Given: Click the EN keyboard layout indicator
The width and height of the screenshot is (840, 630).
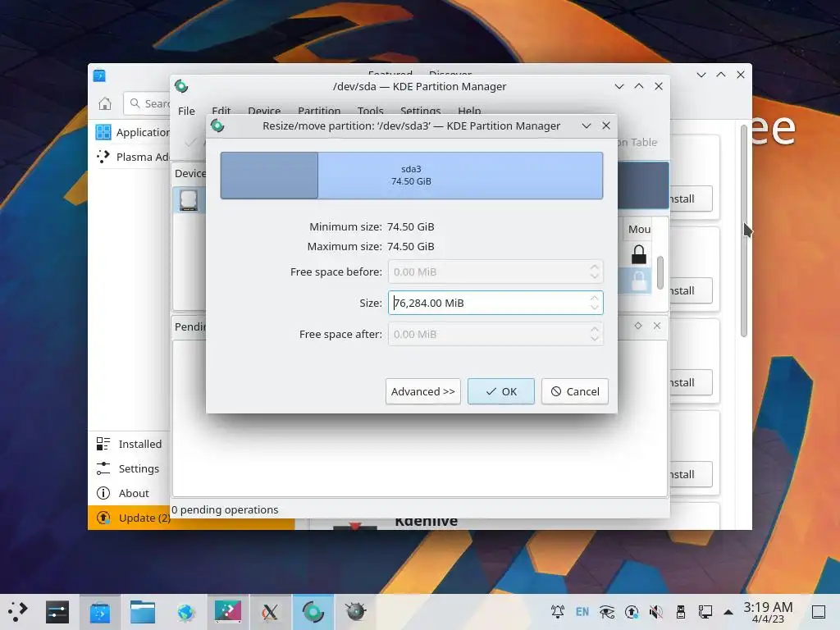Looking at the screenshot, I should 582,611.
